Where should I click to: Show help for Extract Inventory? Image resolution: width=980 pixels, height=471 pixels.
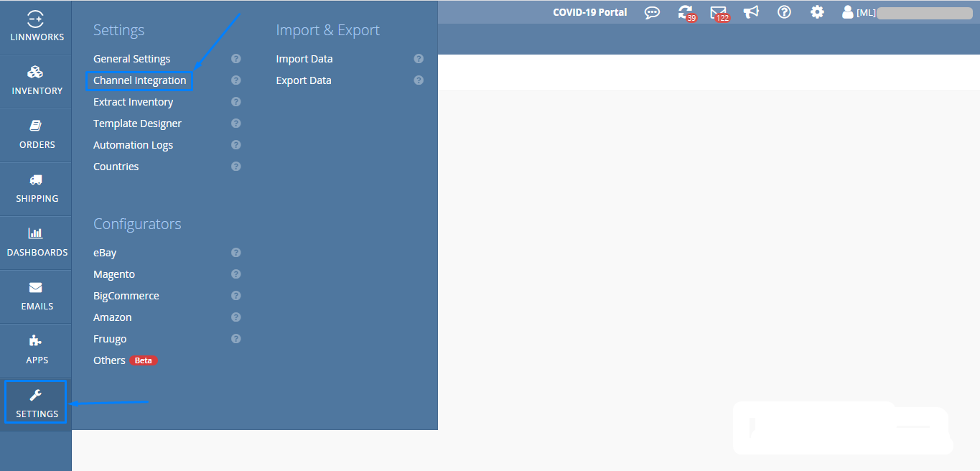tap(236, 102)
